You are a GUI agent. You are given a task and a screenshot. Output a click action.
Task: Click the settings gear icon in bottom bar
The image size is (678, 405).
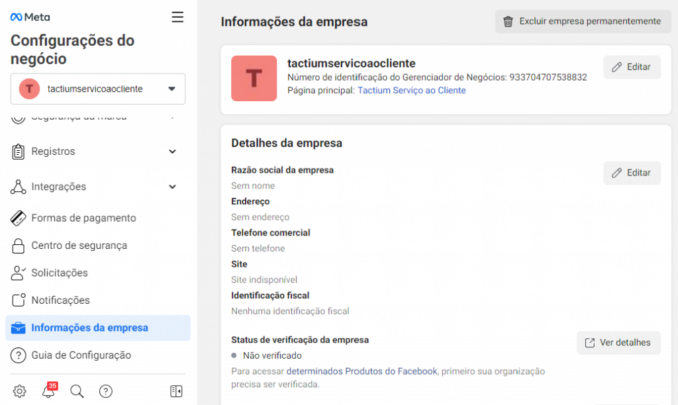[x=19, y=391]
